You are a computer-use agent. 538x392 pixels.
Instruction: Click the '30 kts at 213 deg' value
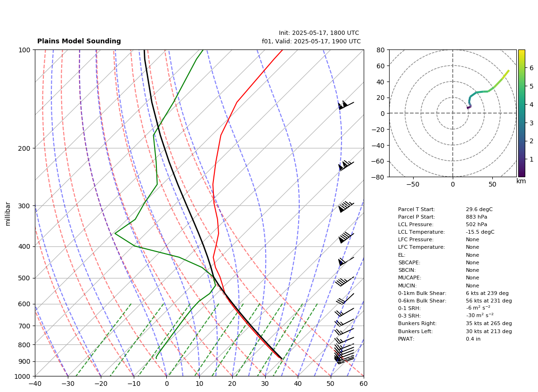click(489, 331)
